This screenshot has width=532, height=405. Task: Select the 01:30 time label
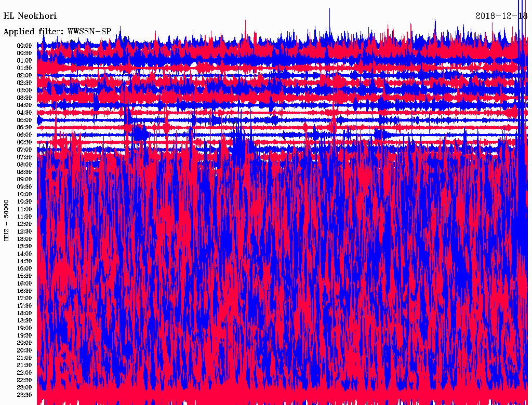(24, 68)
